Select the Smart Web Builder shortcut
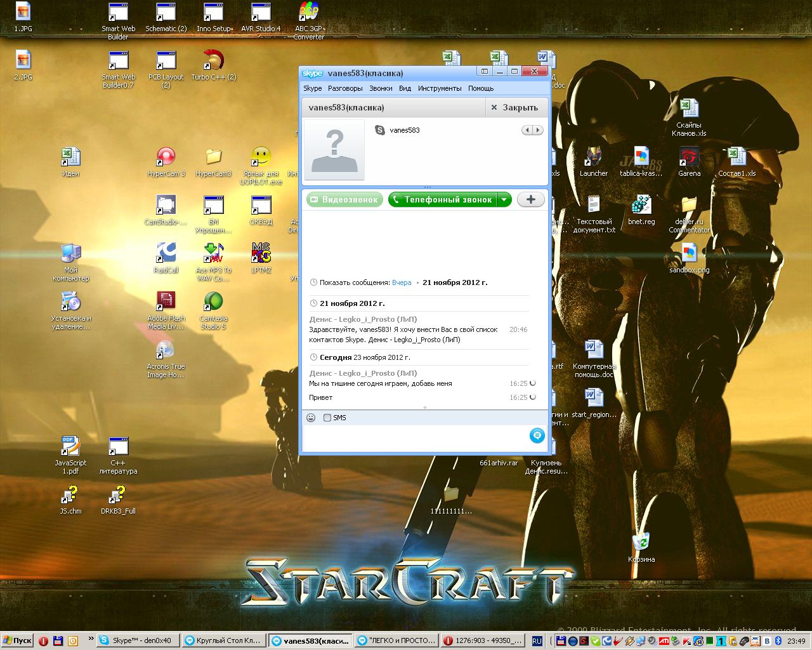Image resolution: width=812 pixels, height=650 pixels. pyautogui.click(x=119, y=21)
